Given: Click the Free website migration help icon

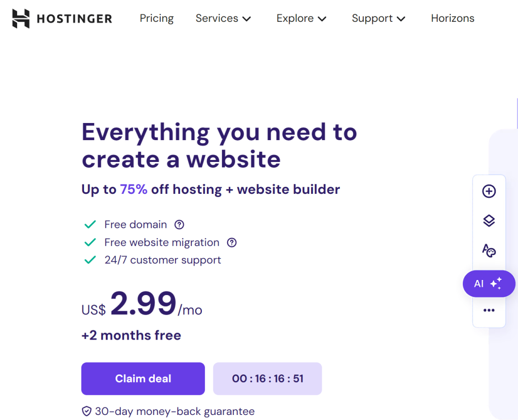Looking at the screenshot, I should pos(232,242).
